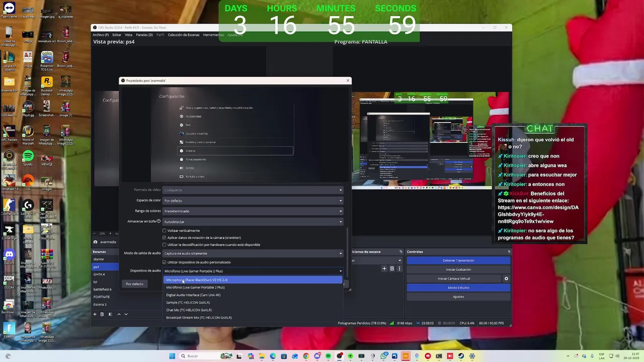Collapse the Dispositivo de audio combo box
Viewport: 644px width, 362px height.
click(253, 271)
